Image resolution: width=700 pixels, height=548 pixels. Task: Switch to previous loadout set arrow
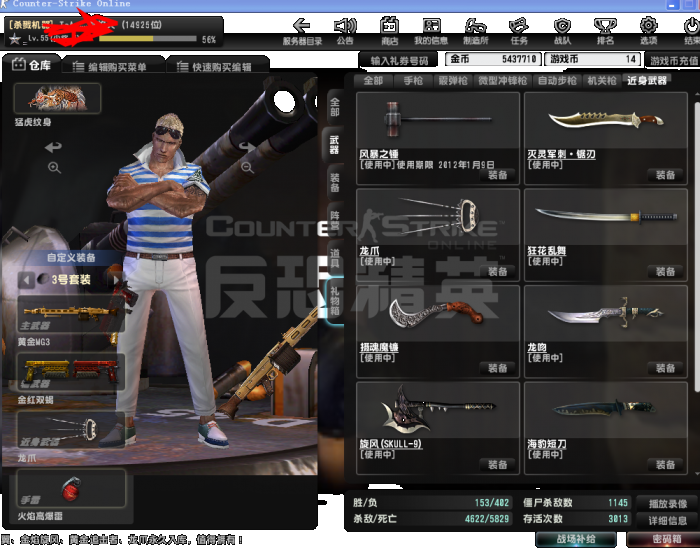click(26, 280)
